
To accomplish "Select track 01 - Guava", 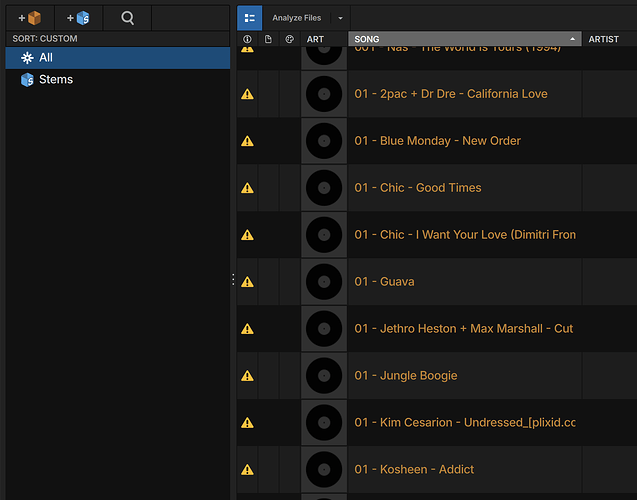I will pos(384,281).
